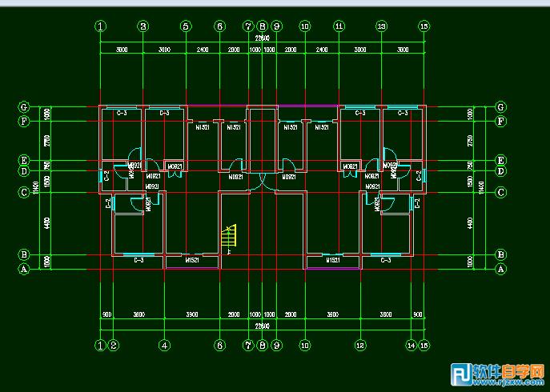Click the axis bubble numbered 2
The image size is (550, 392).
coord(114,346)
